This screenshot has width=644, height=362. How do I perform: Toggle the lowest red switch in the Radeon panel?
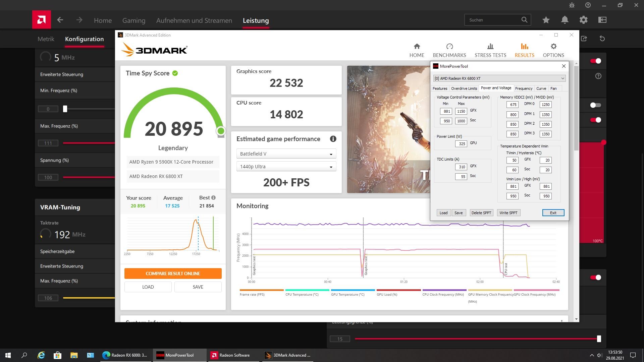(x=596, y=278)
